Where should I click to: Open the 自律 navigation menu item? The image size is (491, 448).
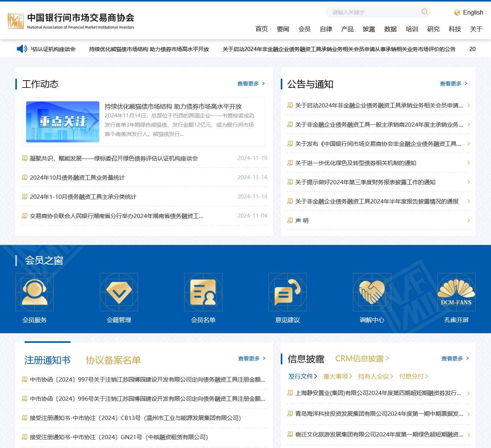(326, 29)
